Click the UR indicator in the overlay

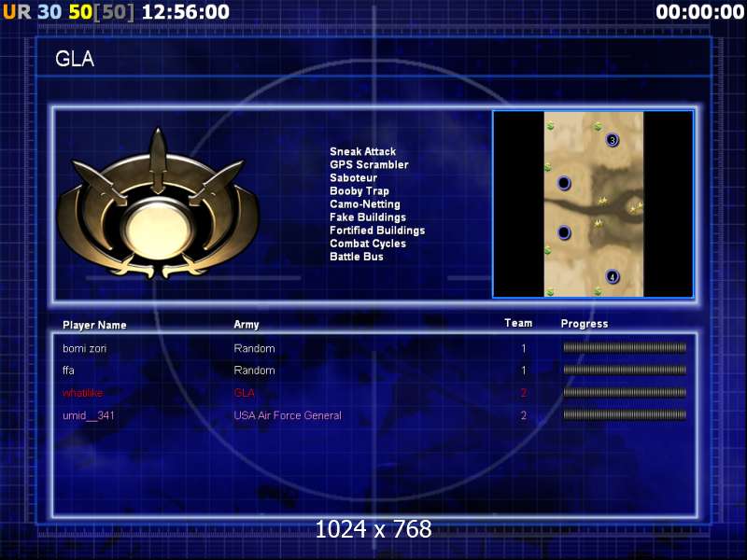click(x=17, y=12)
